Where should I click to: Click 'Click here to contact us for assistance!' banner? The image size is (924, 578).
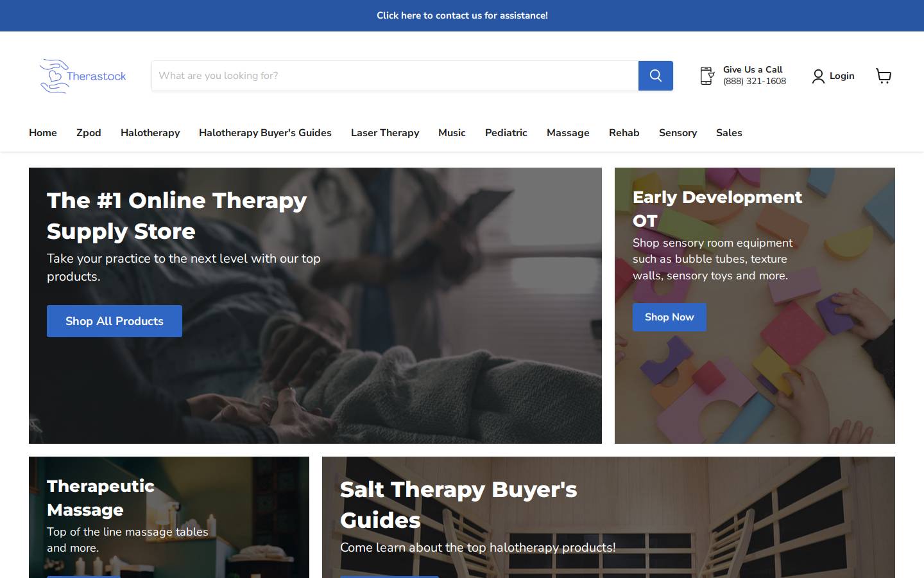(x=462, y=15)
